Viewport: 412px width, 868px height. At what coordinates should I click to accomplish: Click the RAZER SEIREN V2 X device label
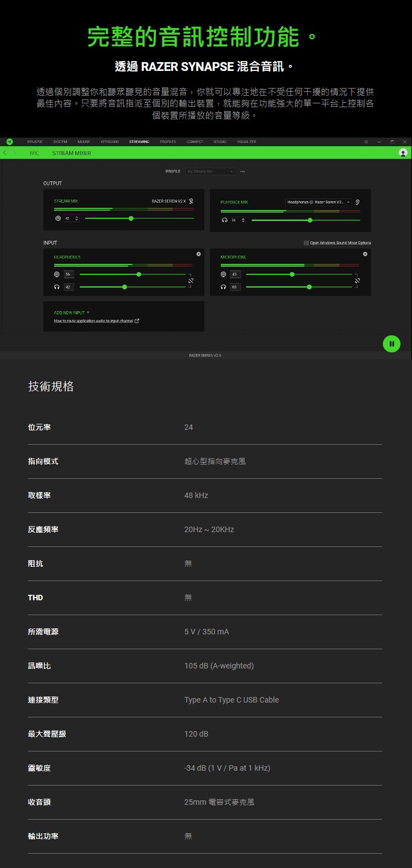[x=205, y=356]
